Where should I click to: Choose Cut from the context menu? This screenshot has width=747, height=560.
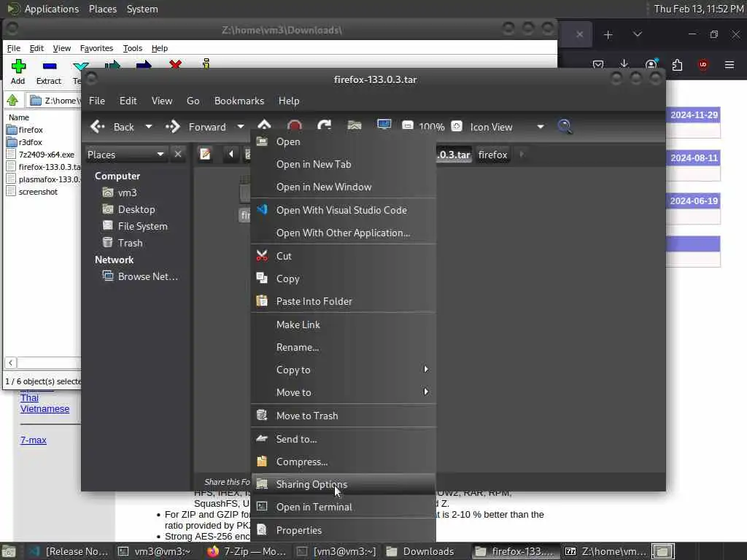click(x=343, y=256)
